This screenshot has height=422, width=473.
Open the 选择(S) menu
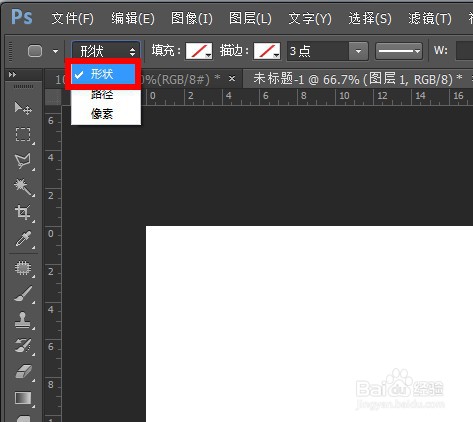click(x=370, y=18)
